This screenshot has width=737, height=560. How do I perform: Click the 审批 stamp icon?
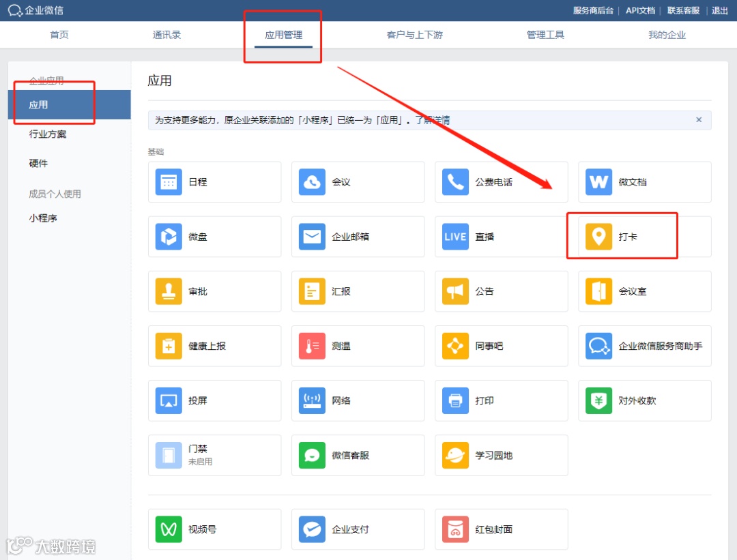click(169, 291)
